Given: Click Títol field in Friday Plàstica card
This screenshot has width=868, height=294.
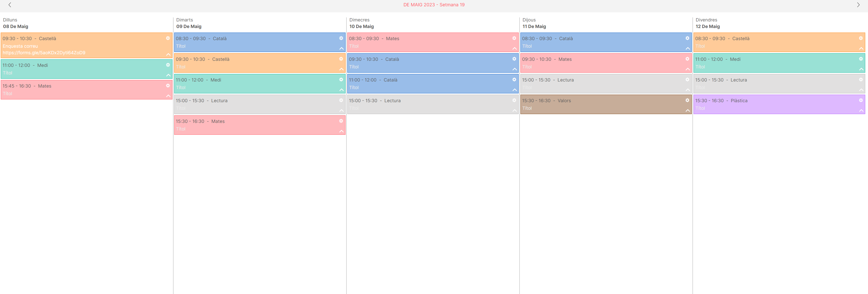Looking at the screenshot, I should (700, 108).
